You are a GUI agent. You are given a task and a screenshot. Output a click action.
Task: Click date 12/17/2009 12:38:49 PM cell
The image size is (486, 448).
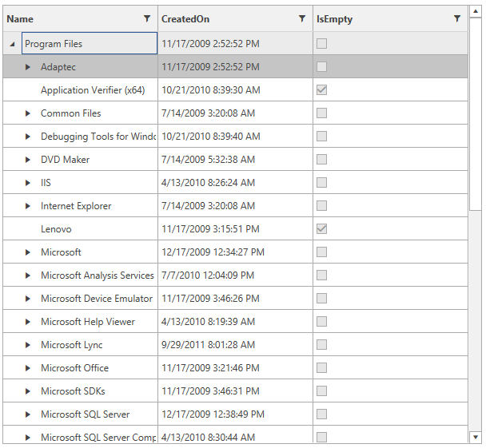235,414
